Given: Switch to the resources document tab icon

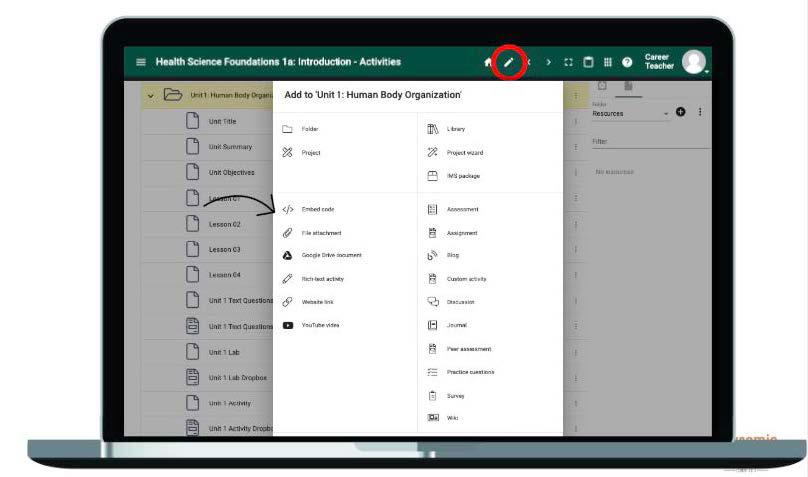Looking at the screenshot, I should pos(628,86).
